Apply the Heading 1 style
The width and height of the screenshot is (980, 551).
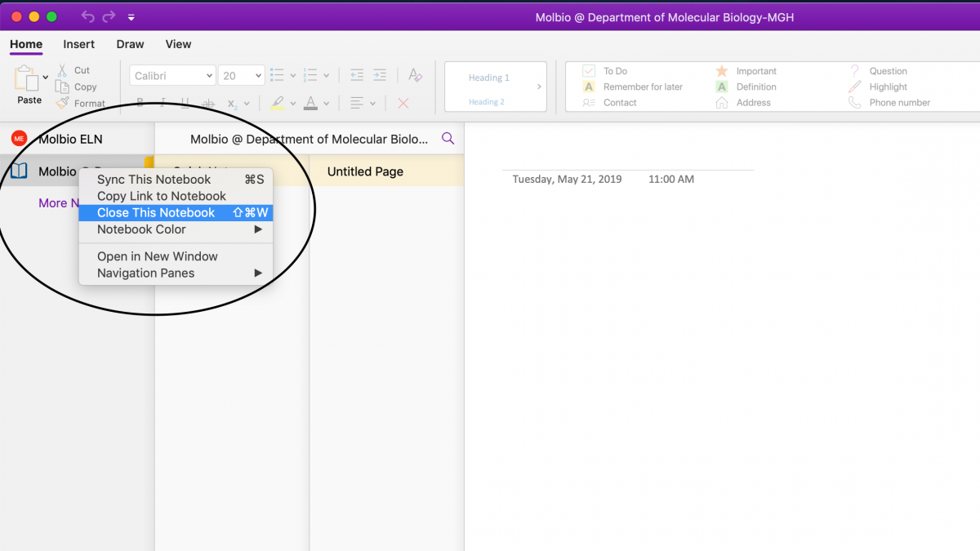click(x=488, y=78)
